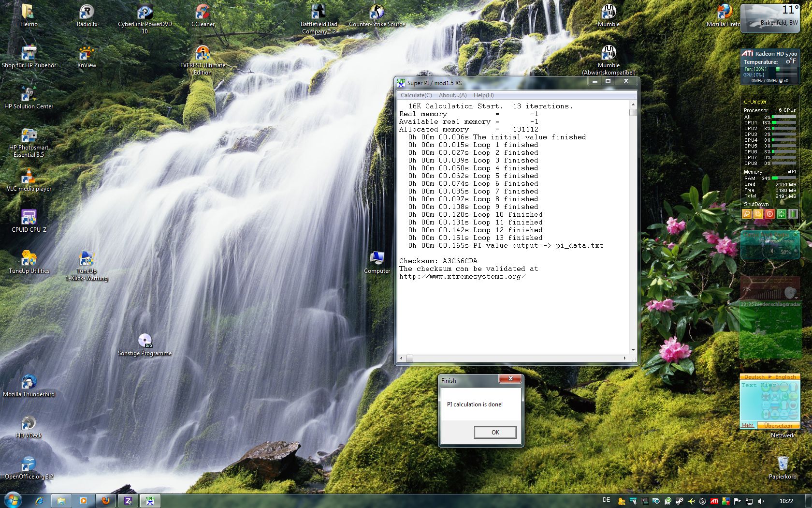The width and height of the screenshot is (812, 508).
Task: Click the key lock button in ShutDown row
Action: 747,214
